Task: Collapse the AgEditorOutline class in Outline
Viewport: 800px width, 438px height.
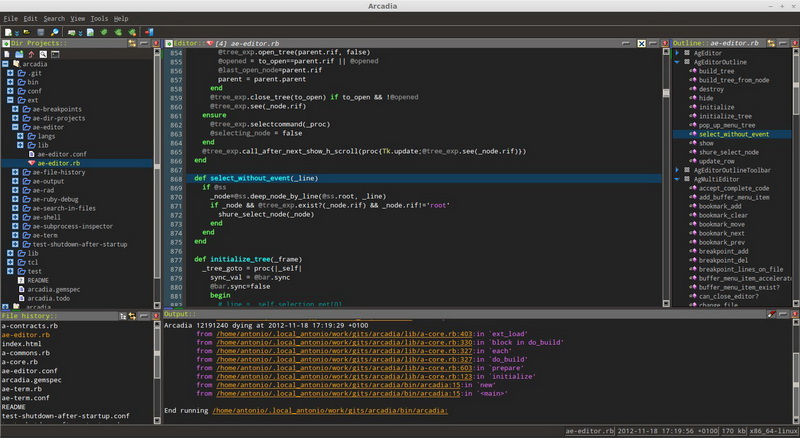Action: pos(677,62)
